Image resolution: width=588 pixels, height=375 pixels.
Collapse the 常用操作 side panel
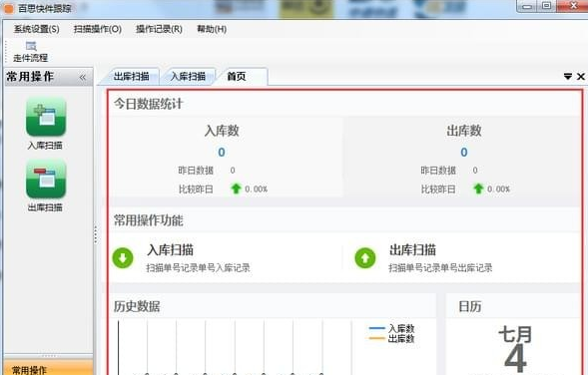tap(83, 78)
